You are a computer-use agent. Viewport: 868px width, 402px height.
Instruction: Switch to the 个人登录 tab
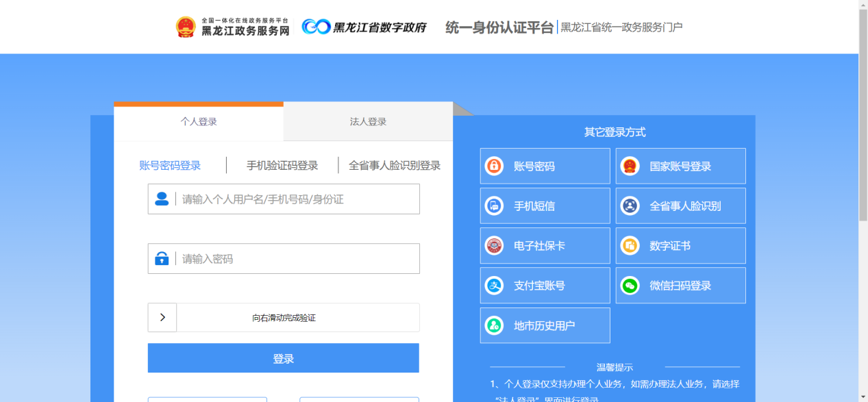click(x=199, y=122)
